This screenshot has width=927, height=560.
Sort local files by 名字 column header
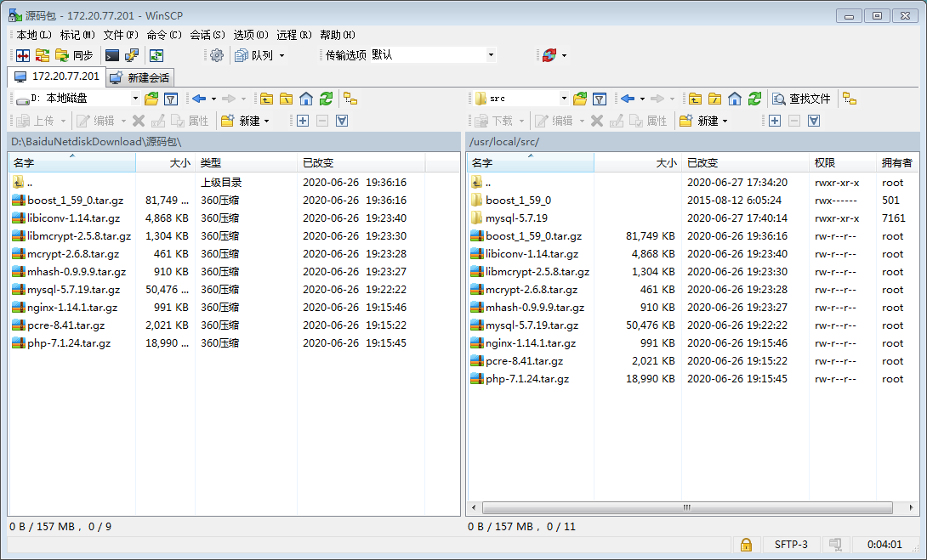72,162
